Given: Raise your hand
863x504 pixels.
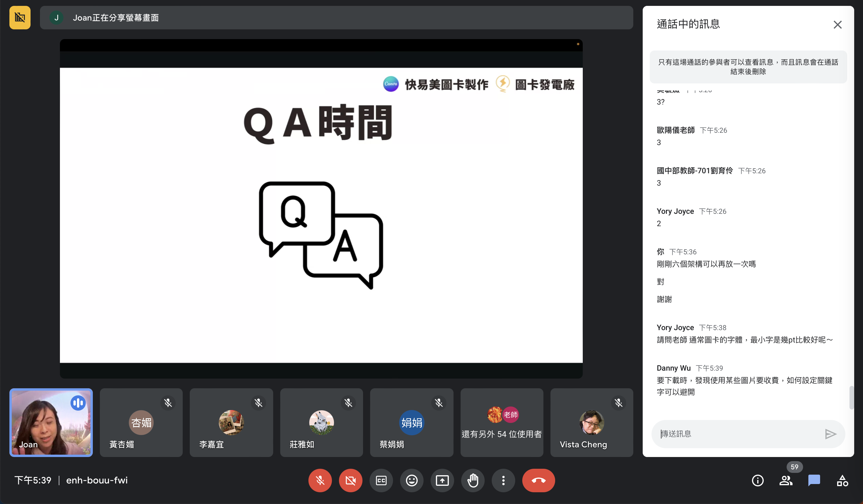Looking at the screenshot, I should (x=473, y=481).
